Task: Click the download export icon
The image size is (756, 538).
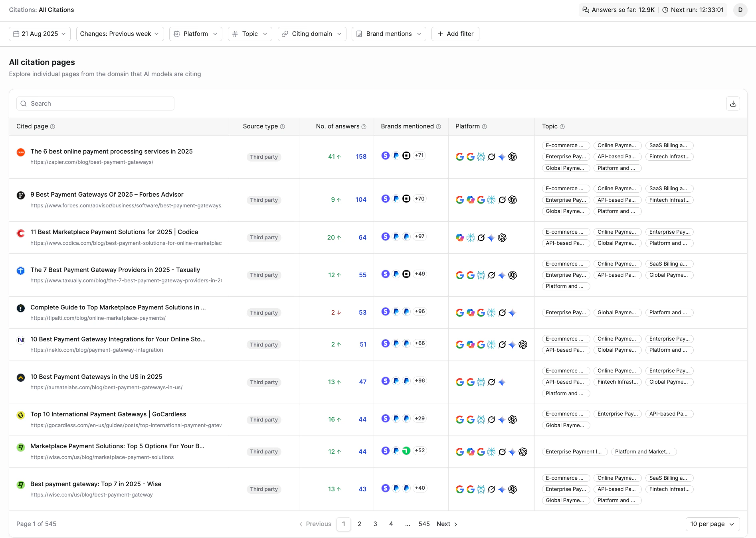Action: click(733, 104)
